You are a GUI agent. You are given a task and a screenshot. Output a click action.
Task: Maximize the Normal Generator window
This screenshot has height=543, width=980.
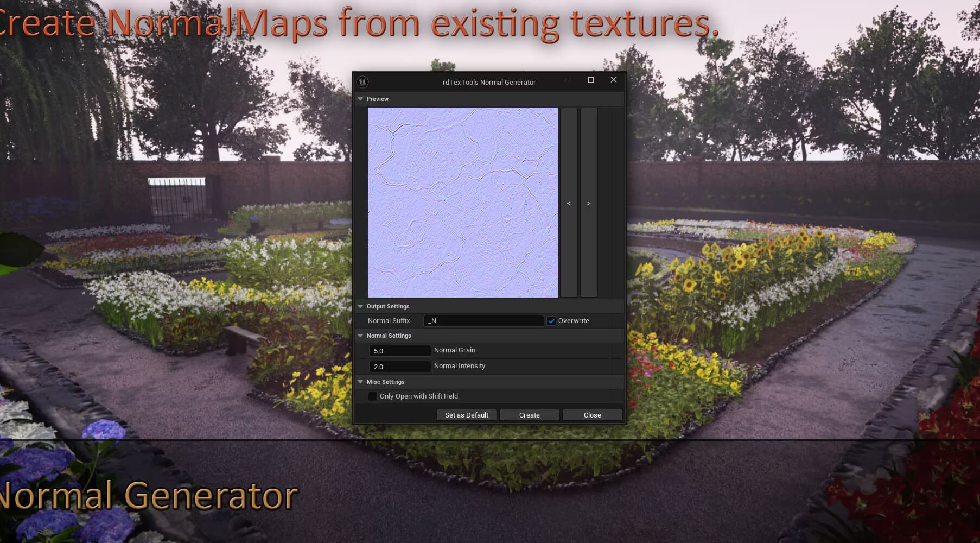coord(591,80)
